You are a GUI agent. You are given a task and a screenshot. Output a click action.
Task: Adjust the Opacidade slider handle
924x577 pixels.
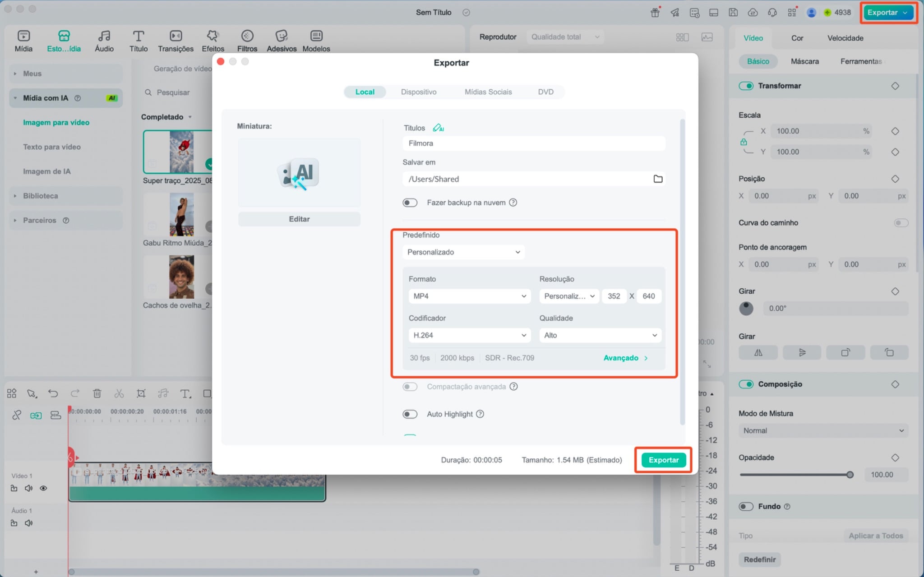[850, 475]
